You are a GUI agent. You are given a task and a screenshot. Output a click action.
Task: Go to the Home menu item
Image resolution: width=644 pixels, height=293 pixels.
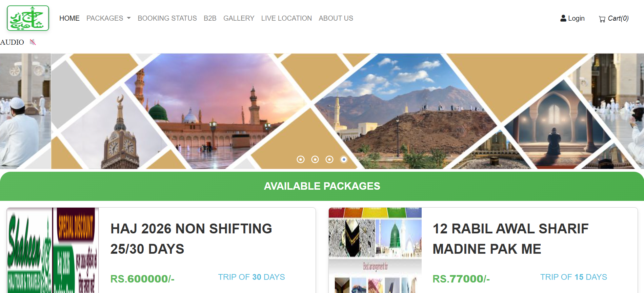pos(69,18)
